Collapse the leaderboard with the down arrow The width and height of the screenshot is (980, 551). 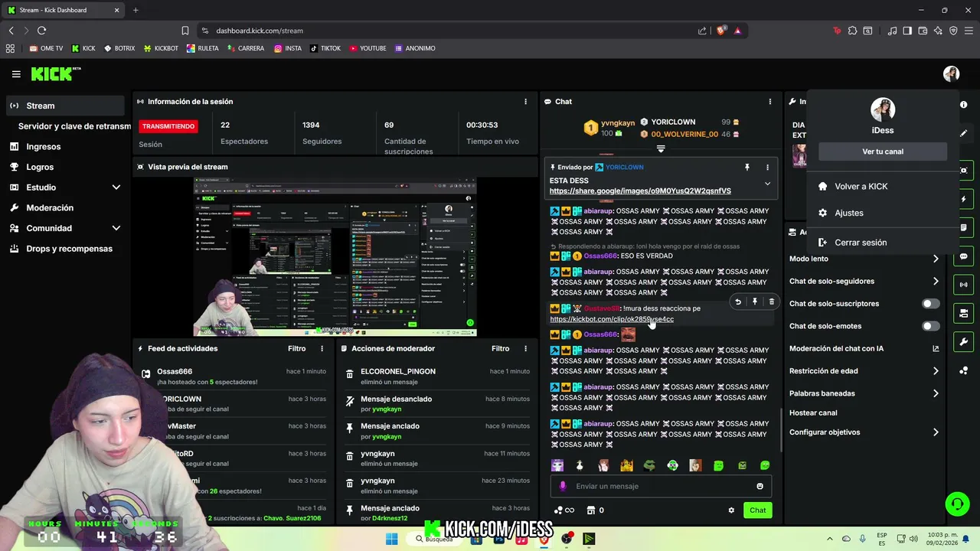click(661, 149)
